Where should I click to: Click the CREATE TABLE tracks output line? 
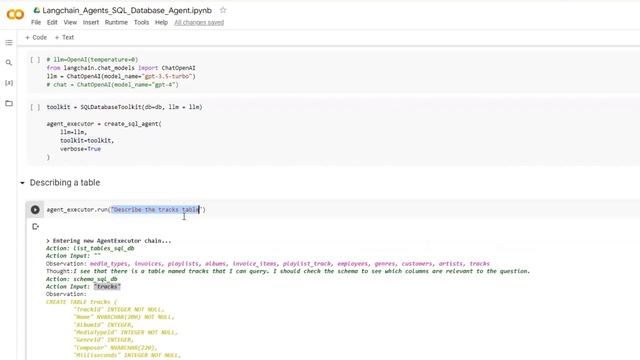(81, 302)
